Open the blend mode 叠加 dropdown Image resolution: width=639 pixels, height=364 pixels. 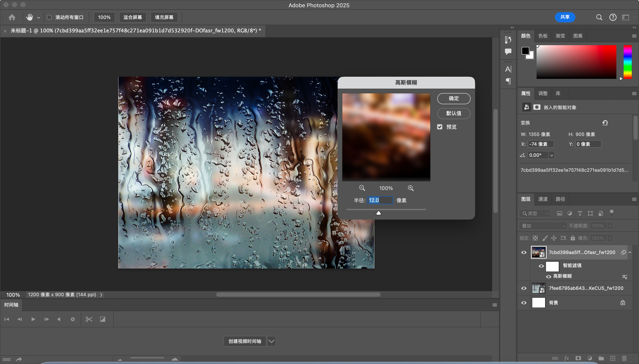(542, 226)
